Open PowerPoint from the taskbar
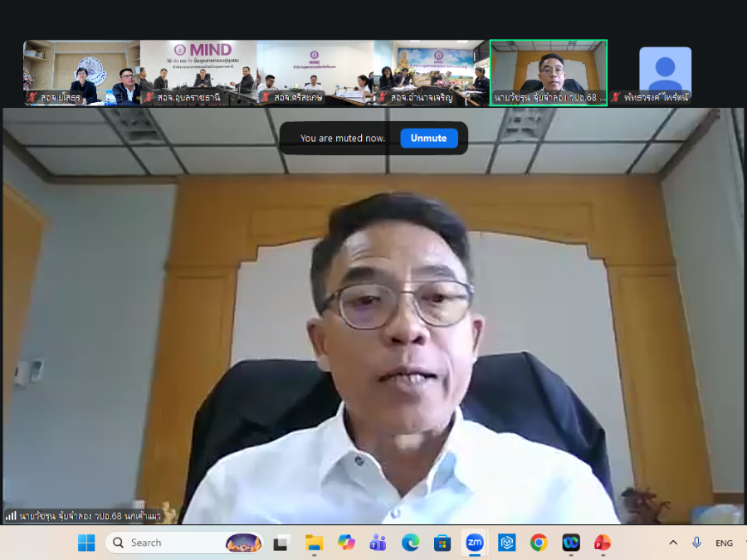Viewport: 747px width, 560px height. 603,543
